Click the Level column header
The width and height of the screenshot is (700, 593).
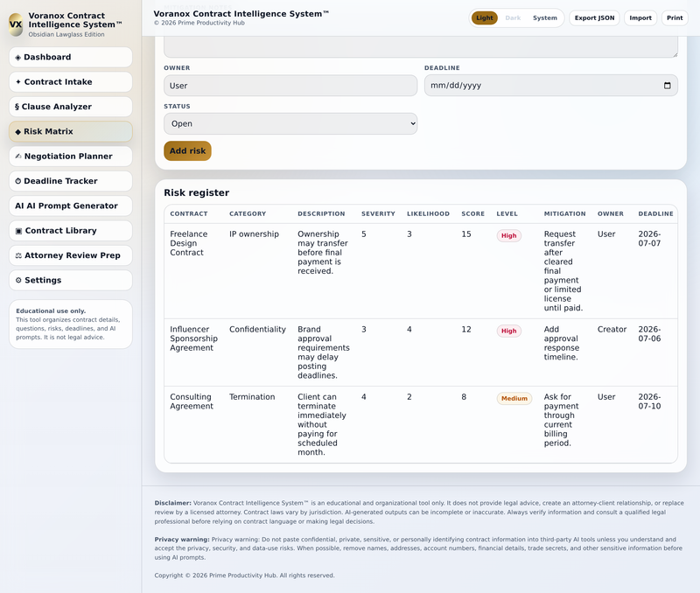tap(507, 214)
